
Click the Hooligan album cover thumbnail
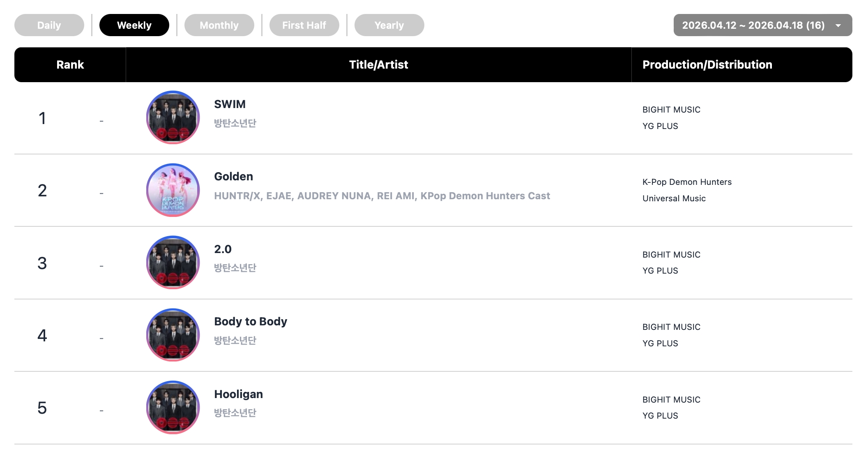coord(173,408)
